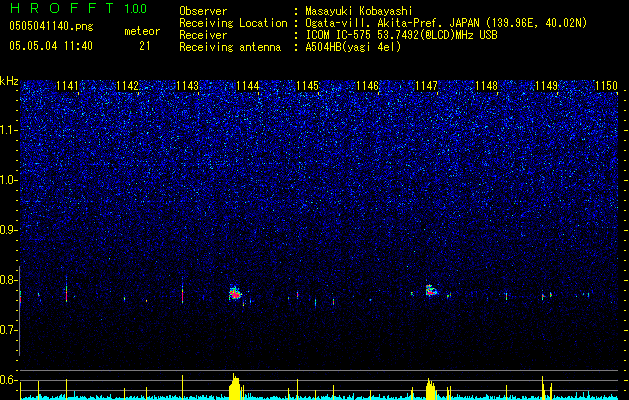Click the 0.8 frequency axis label
The height and width of the screenshot is (400, 629).
click(x=9, y=280)
